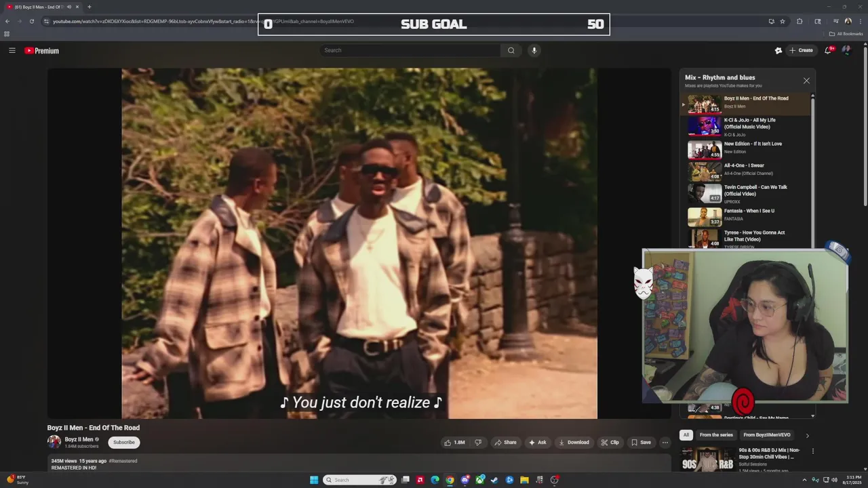Open the Boyz II Men channel name link
The height and width of the screenshot is (488, 868).
click(x=79, y=439)
